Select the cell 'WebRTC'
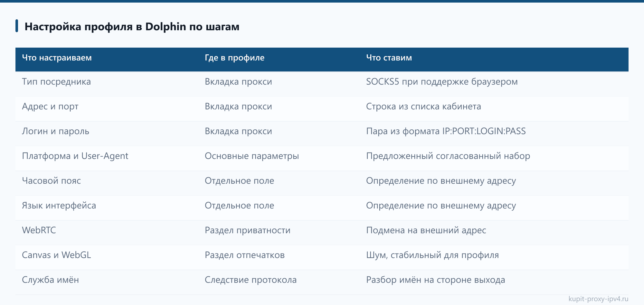 [39, 230]
